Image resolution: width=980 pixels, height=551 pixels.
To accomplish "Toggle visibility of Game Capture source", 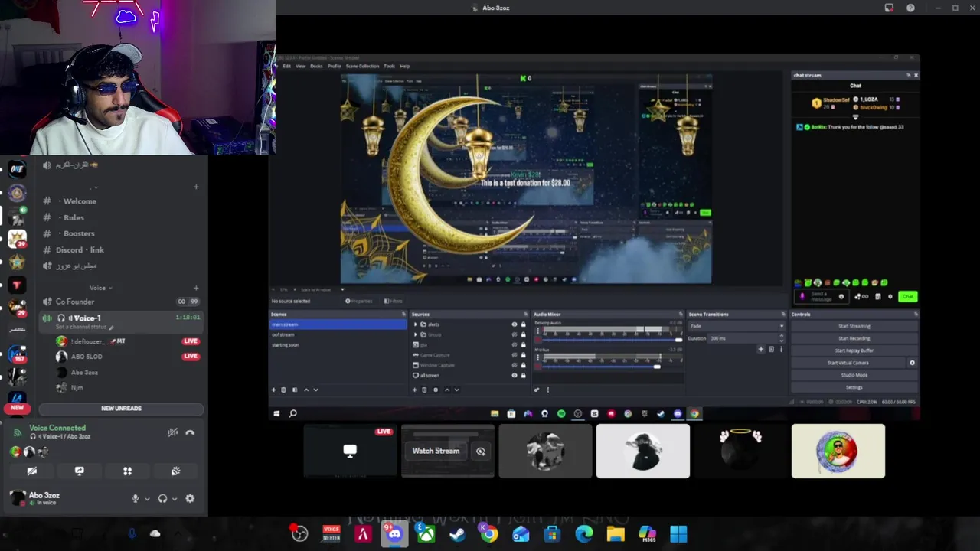I will coord(514,355).
